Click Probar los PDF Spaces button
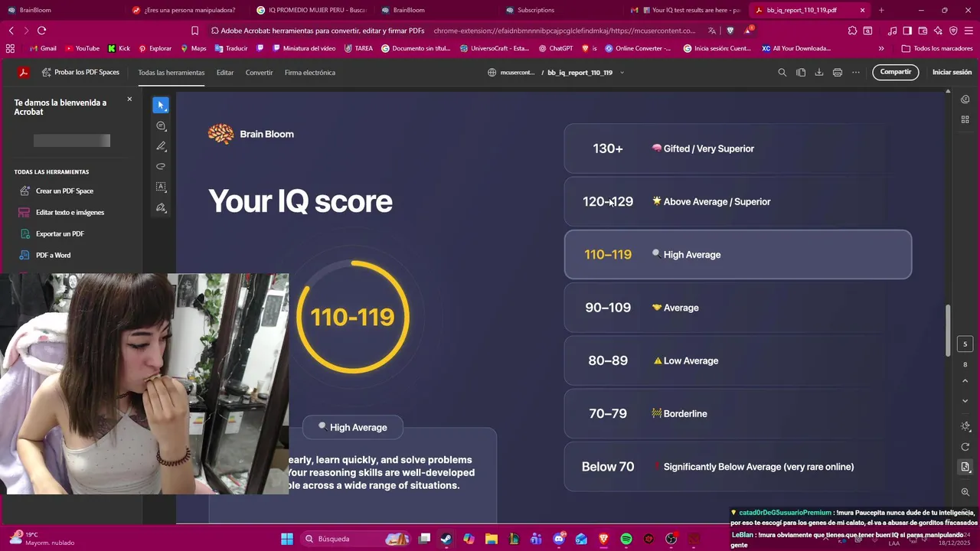 tap(80, 73)
